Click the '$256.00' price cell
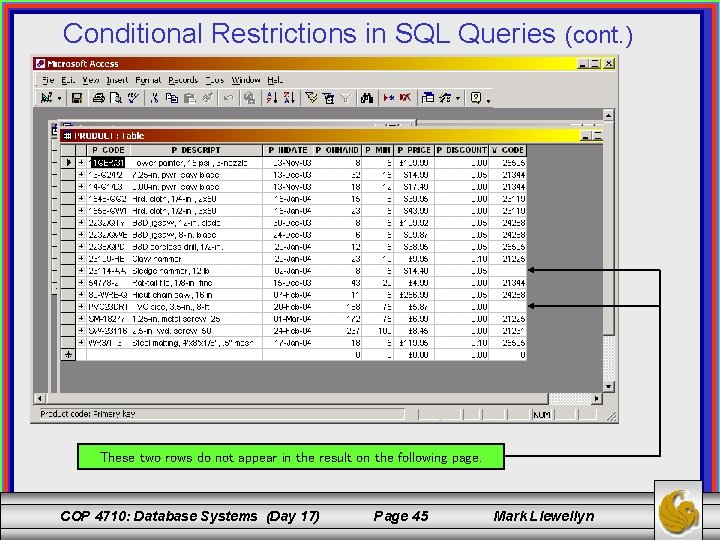This screenshot has width=720, height=540. pos(414,294)
